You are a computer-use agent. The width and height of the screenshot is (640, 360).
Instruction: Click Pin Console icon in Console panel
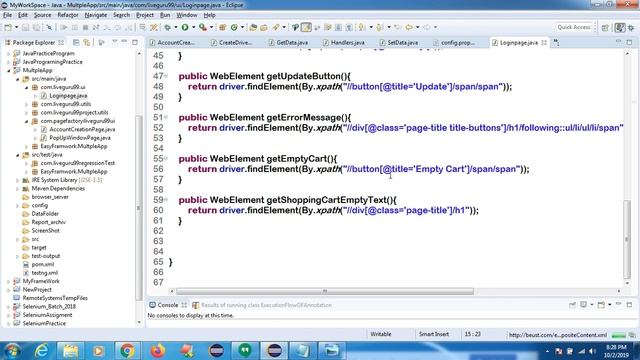tap(572, 305)
